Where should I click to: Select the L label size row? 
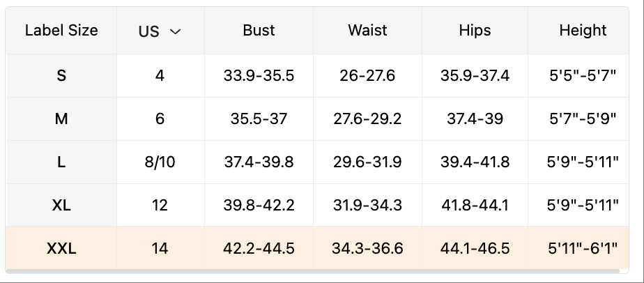coord(61,162)
